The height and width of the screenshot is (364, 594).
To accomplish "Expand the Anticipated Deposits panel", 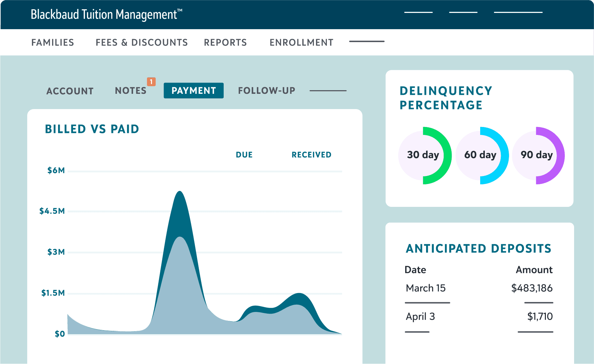I will pyautogui.click(x=479, y=248).
